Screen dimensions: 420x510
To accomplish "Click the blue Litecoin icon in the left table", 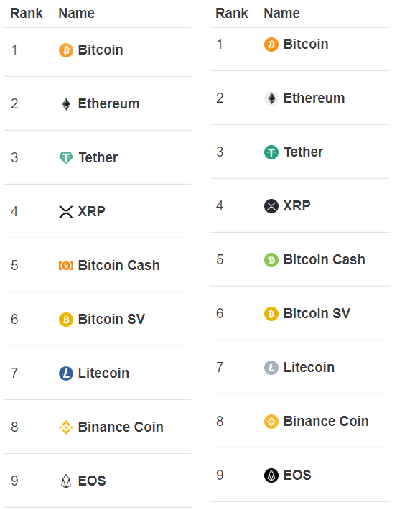I will coord(66,374).
